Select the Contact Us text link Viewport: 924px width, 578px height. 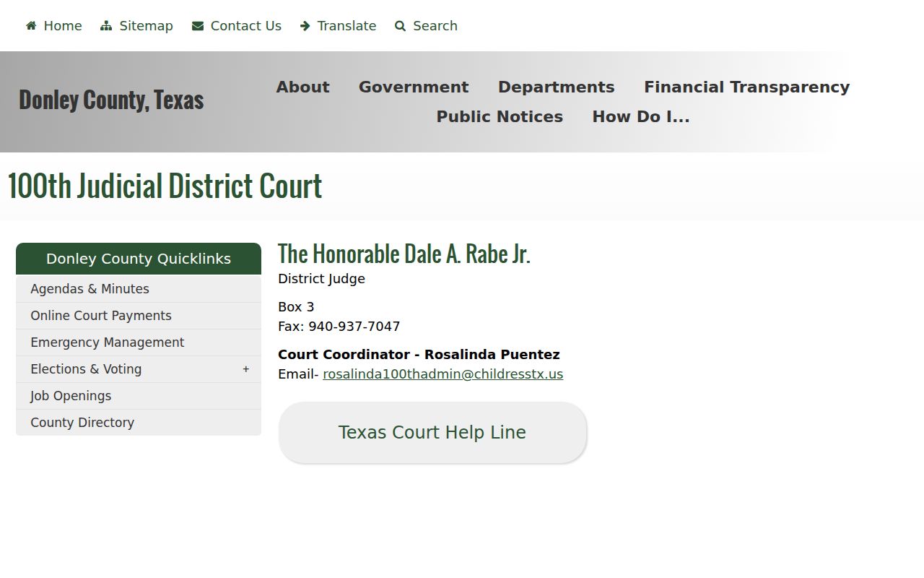[x=246, y=26]
